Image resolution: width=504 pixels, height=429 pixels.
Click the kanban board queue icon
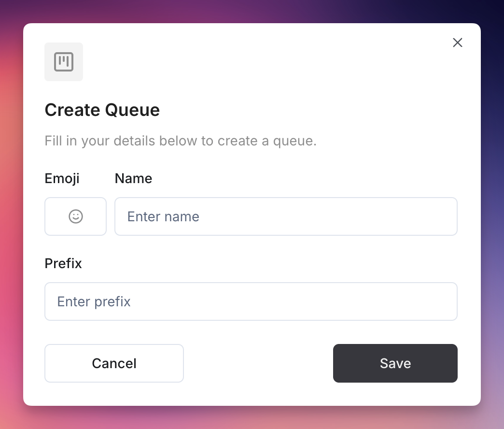(x=64, y=62)
